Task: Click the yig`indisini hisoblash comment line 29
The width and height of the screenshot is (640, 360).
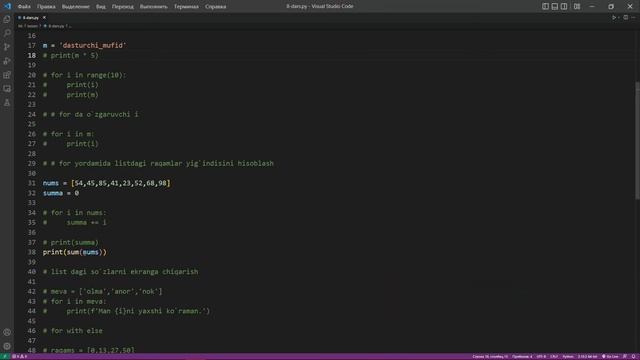Action: [158, 163]
